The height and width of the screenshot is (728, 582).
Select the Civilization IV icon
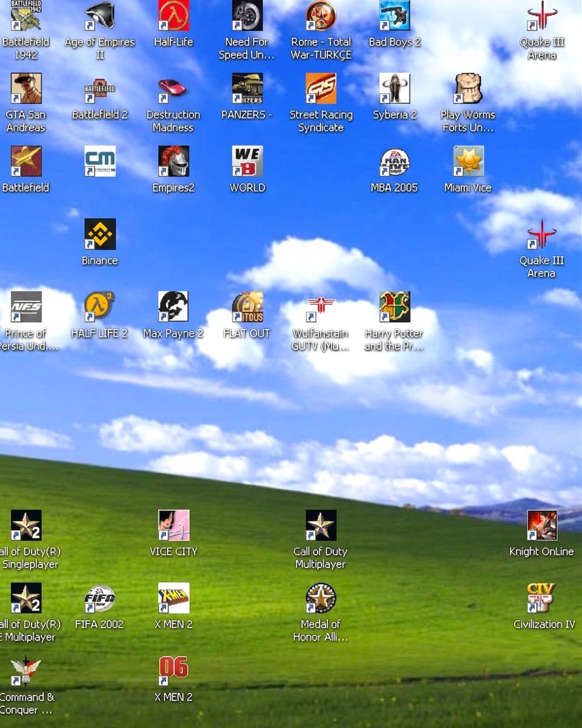542,598
